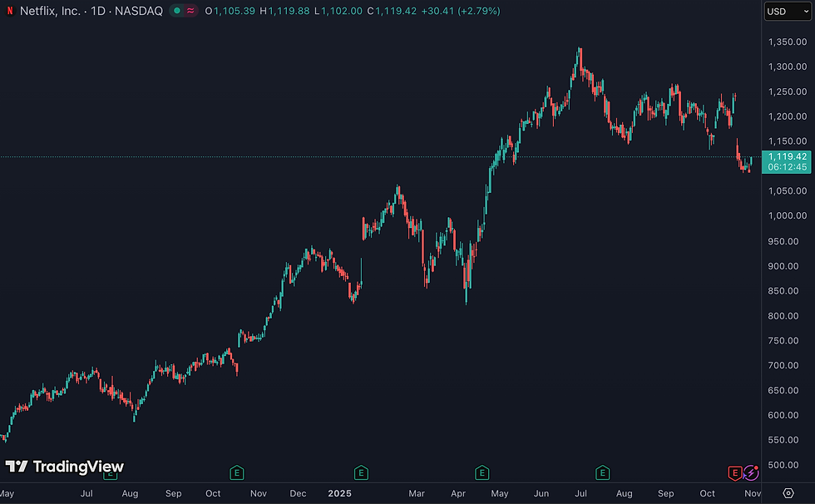Click the 550.00 price axis label
This screenshot has height=504, width=815.
(783, 440)
